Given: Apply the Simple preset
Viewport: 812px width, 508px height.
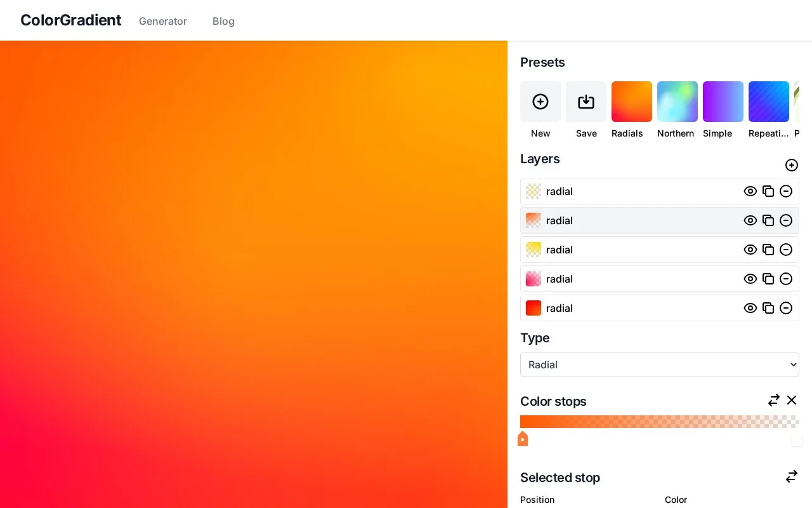Looking at the screenshot, I should (x=723, y=102).
